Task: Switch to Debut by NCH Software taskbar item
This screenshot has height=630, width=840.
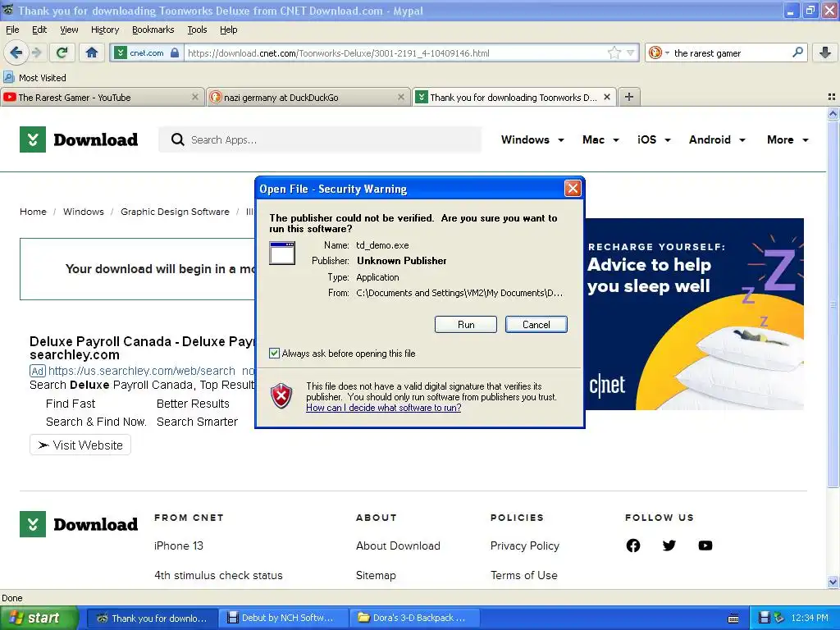Action: pyautogui.click(x=283, y=618)
